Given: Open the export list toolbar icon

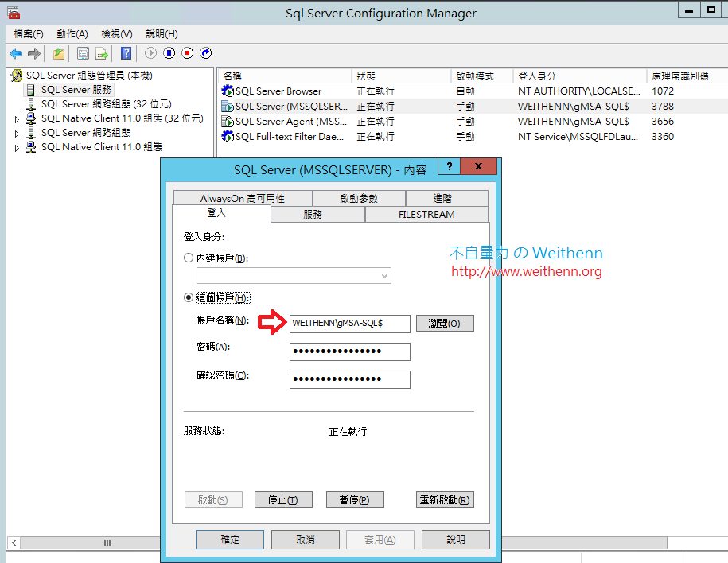Looking at the screenshot, I should tap(102, 53).
